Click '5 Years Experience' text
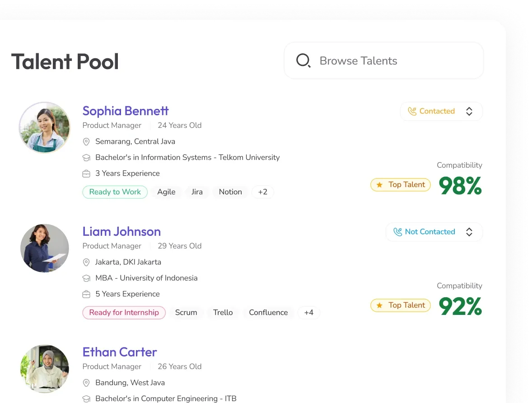This screenshot has height=403, width=532. pyautogui.click(x=127, y=294)
